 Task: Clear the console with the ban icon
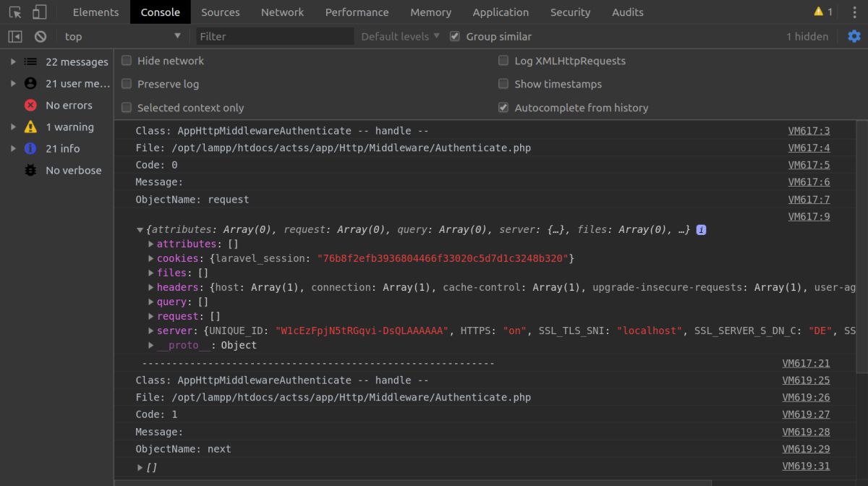(x=41, y=36)
